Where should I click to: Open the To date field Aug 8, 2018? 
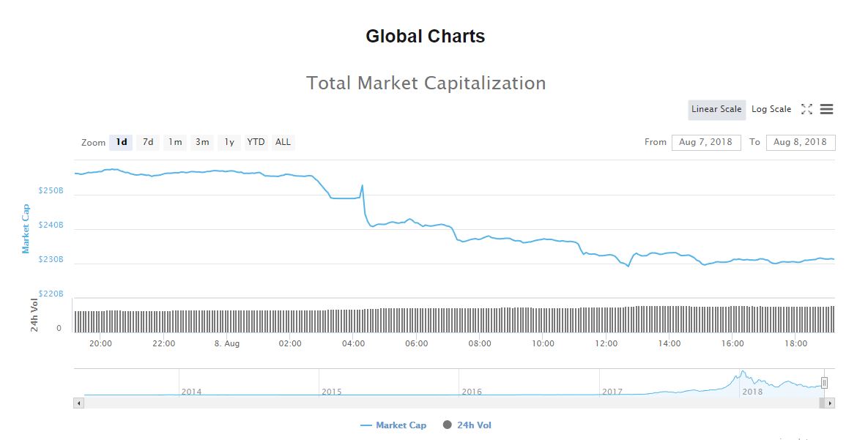pos(800,142)
